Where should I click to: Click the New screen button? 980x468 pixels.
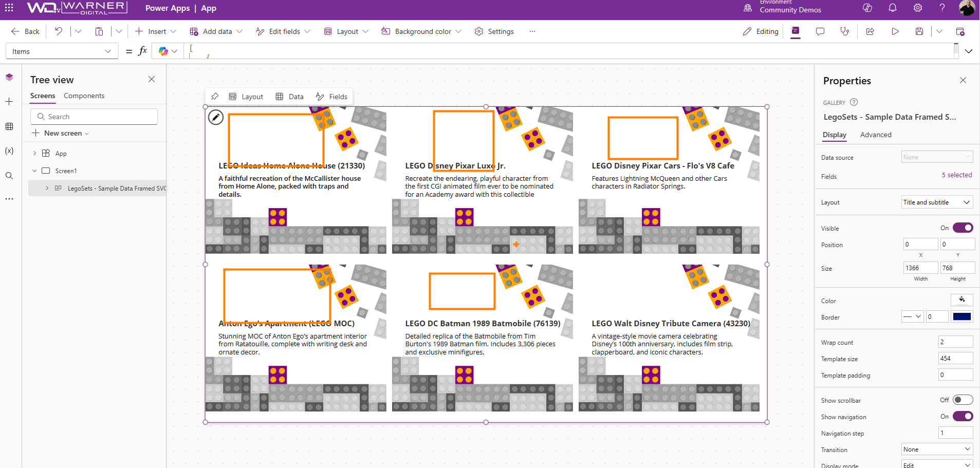point(61,133)
